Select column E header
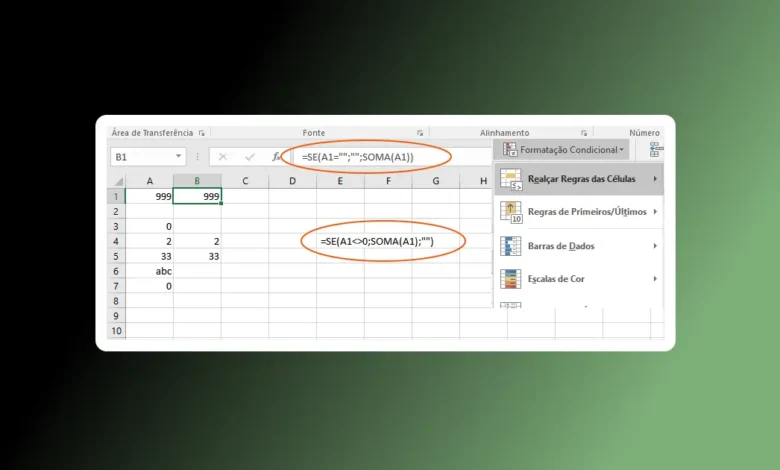 pos(340,181)
